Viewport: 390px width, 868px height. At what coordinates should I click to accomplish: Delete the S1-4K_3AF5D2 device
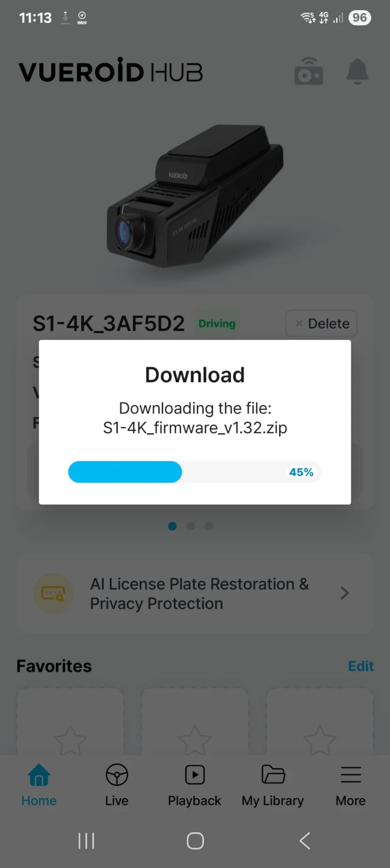[321, 323]
